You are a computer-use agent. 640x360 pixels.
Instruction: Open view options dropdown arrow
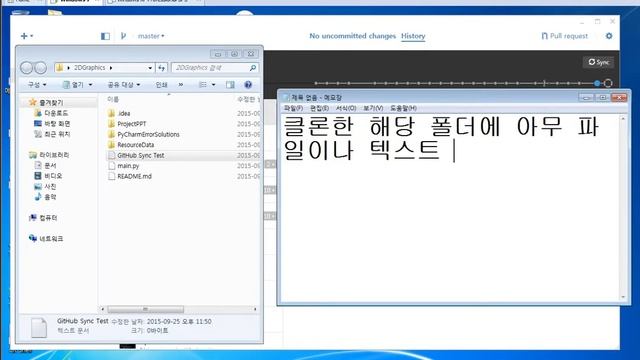click(x=213, y=84)
